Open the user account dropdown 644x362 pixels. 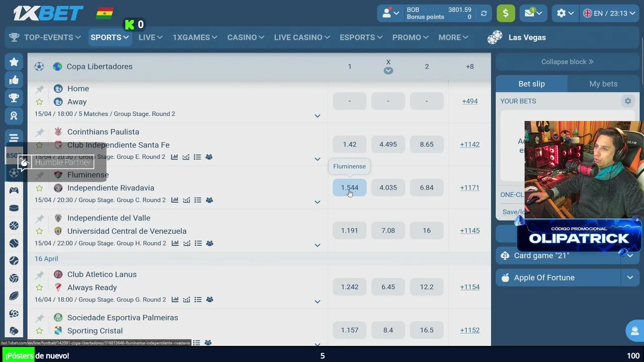(391, 14)
